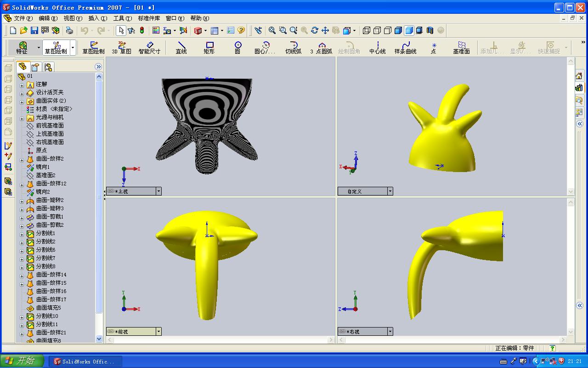Screen dimensions: 588x368
Task: Select the 直线 line sketch tool
Action: point(181,47)
